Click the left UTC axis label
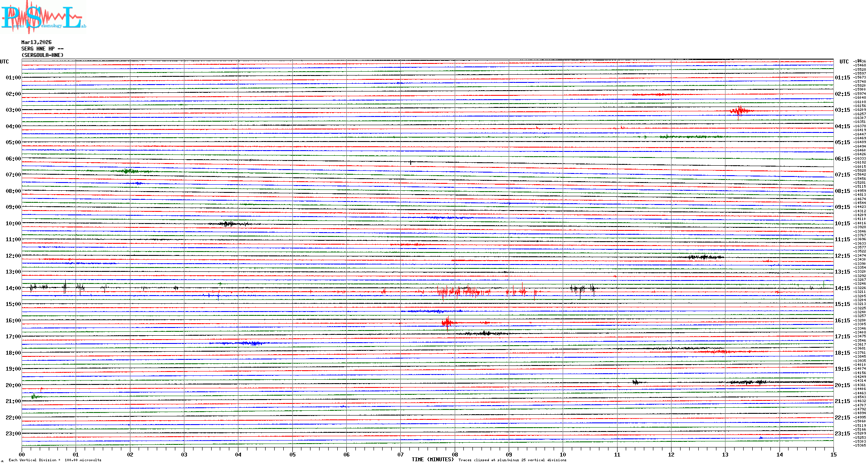Screen dimensions: 868x466 pos(4,62)
